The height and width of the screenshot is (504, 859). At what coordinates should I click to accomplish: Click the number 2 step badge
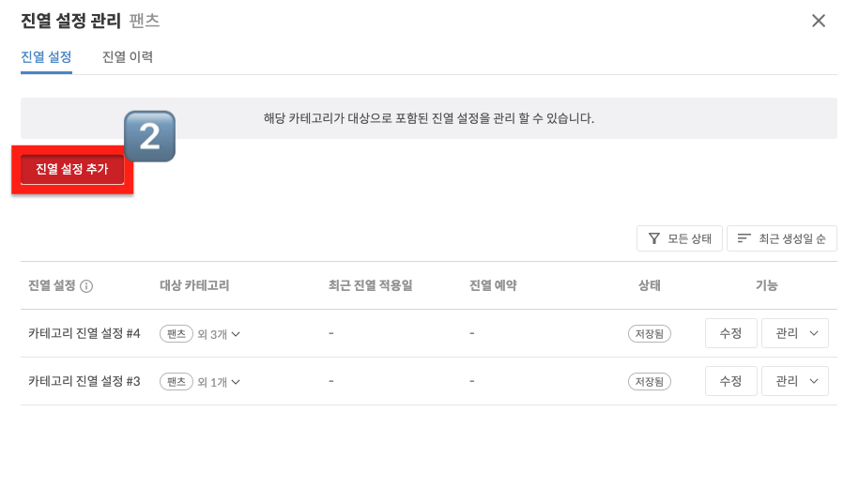pos(150,137)
